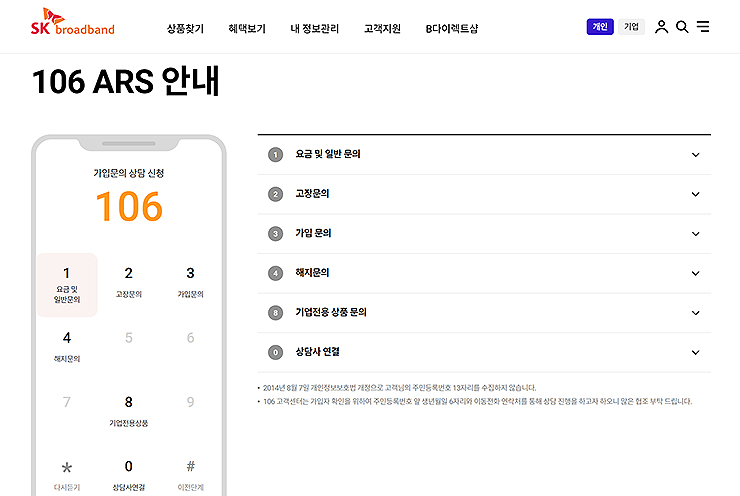Tap the disabled keypad 7 key
Image resolution: width=740 pixels, height=496 pixels.
click(67, 402)
